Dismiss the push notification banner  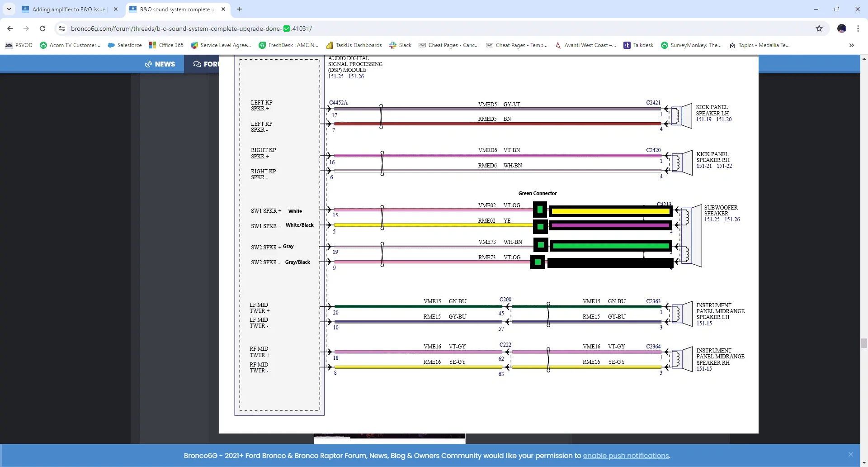point(851,454)
